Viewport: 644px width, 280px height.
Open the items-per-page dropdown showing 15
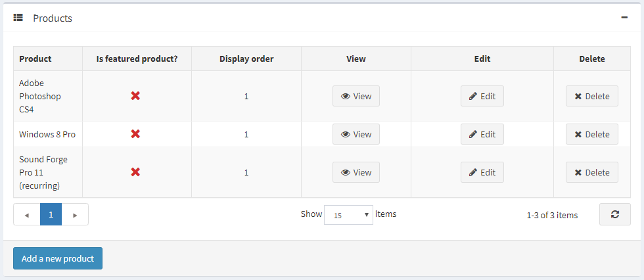348,214
